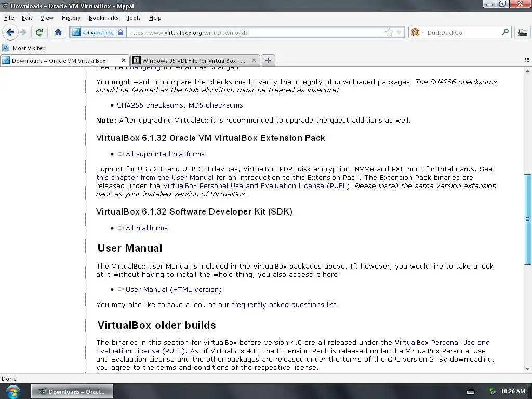Open the DuckDuckGo search engine selector
The height and width of the screenshot is (399, 532).
pyautogui.click(x=417, y=33)
